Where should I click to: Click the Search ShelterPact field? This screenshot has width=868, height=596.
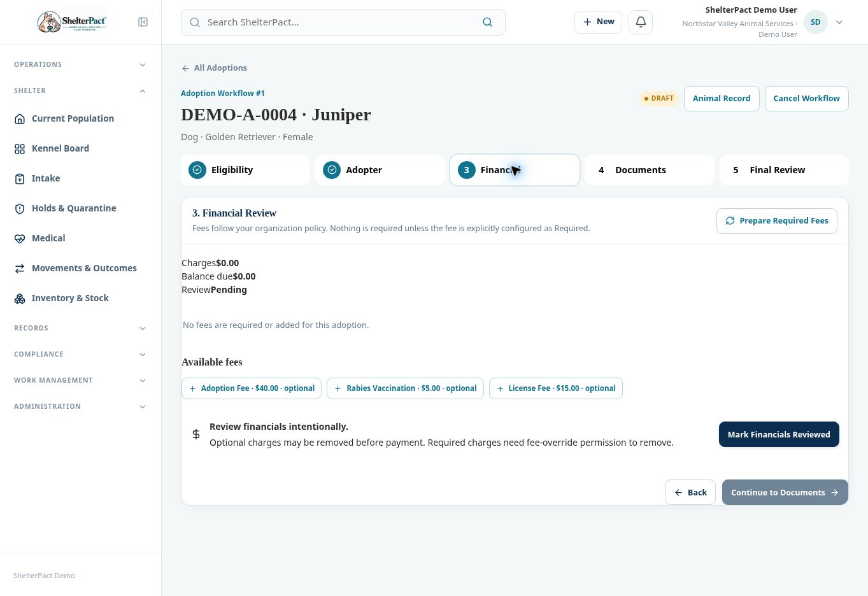point(343,22)
